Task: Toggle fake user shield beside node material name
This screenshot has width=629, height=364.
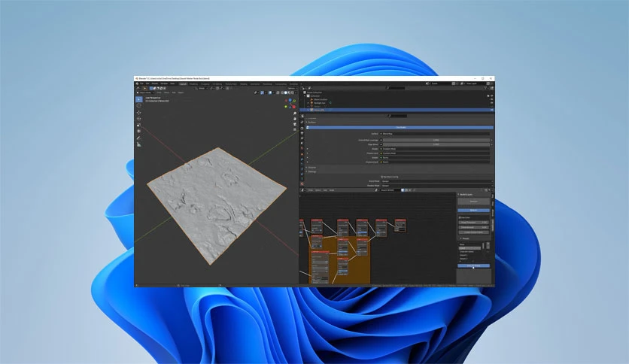Action: click(403, 190)
